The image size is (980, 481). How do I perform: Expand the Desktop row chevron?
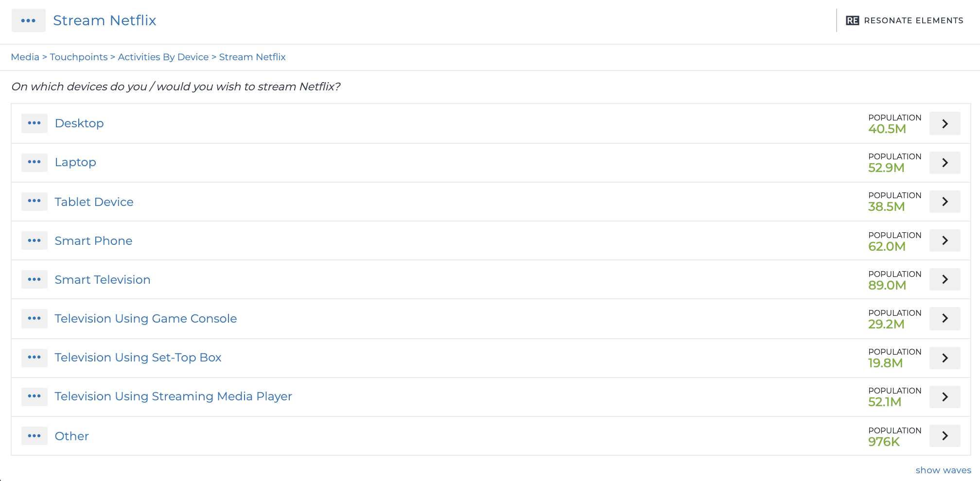point(945,123)
